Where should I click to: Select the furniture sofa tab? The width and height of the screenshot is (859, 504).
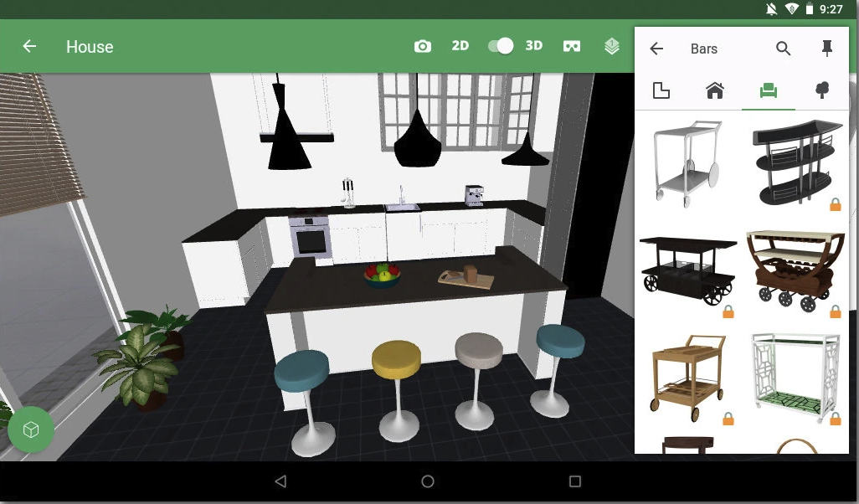[x=769, y=90]
